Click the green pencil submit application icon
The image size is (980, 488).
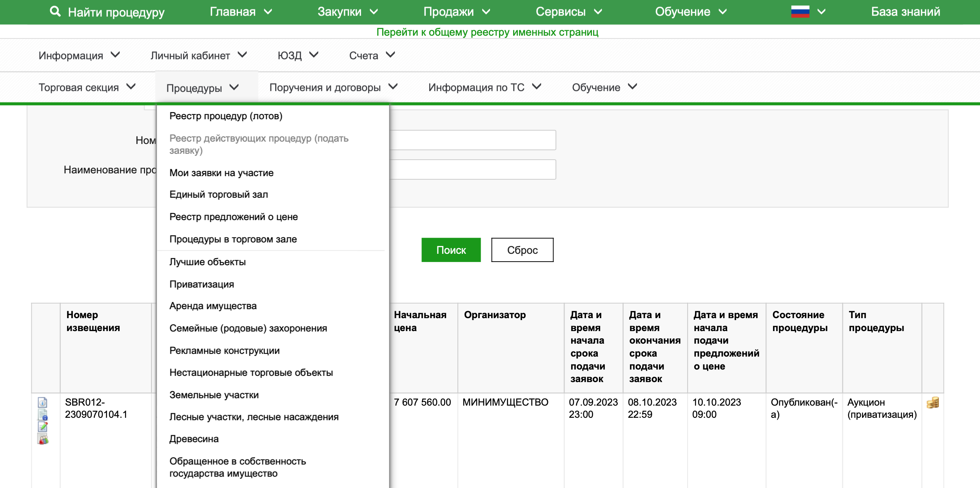point(43,426)
